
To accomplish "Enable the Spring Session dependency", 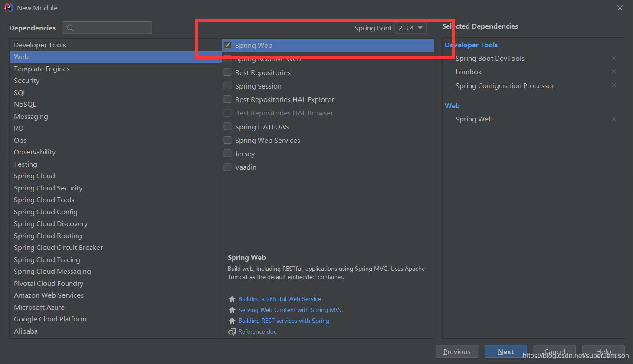I will 227,85.
